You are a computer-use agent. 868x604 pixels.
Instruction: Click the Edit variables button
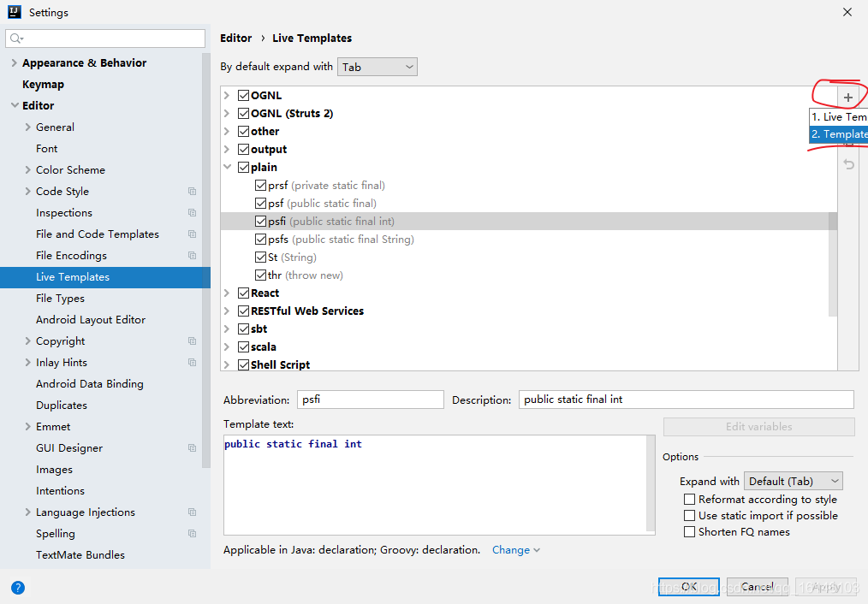click(x=759, y=426)
